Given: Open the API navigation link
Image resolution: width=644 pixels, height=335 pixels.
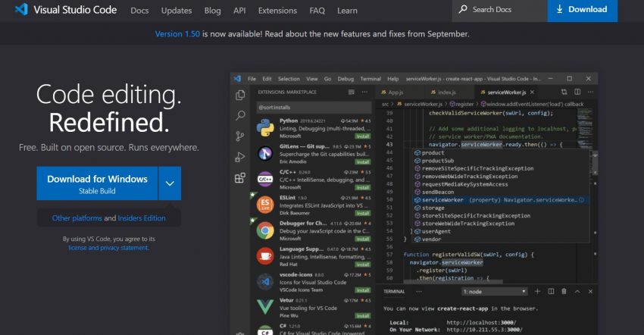Looking at the screenshot, I should coord(239,11).
